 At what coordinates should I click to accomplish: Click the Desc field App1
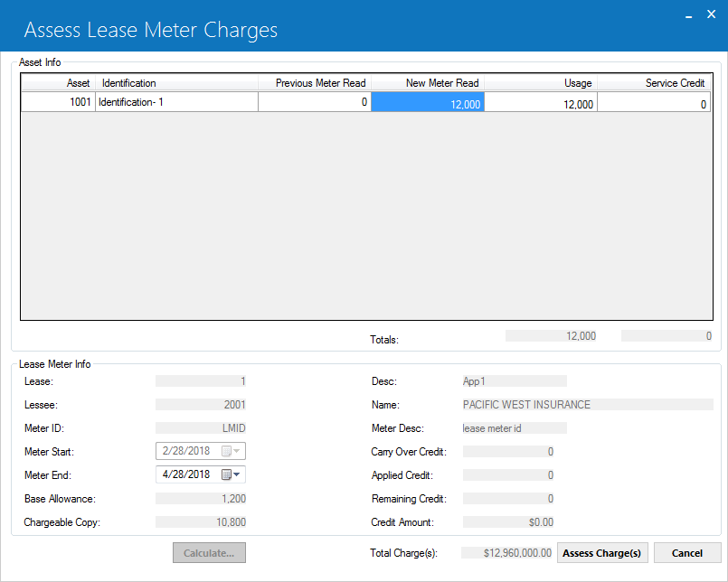(515, 381)
